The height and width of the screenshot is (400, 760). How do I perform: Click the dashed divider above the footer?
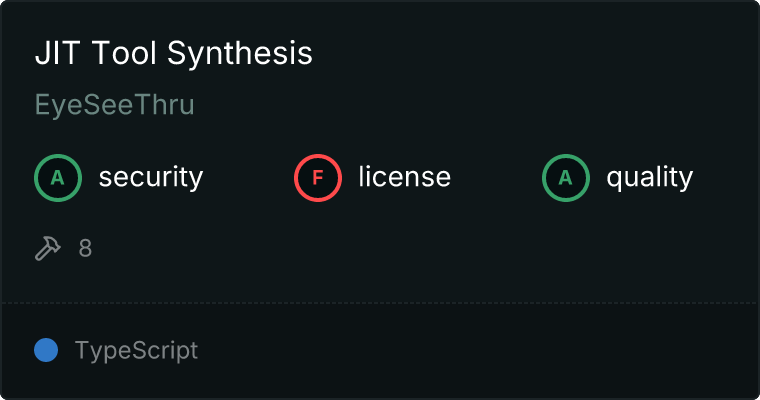(380, 302)
